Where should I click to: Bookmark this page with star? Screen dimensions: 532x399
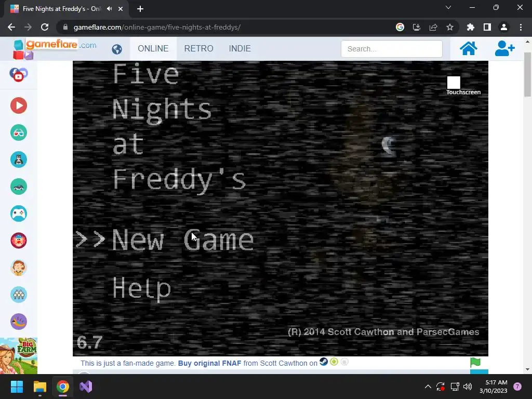point(450,27)
